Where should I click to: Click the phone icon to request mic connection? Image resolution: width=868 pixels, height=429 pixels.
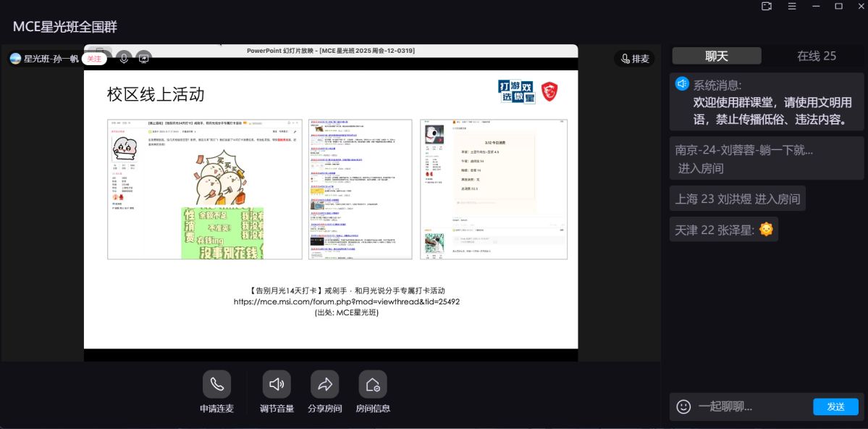click(216, 384)
